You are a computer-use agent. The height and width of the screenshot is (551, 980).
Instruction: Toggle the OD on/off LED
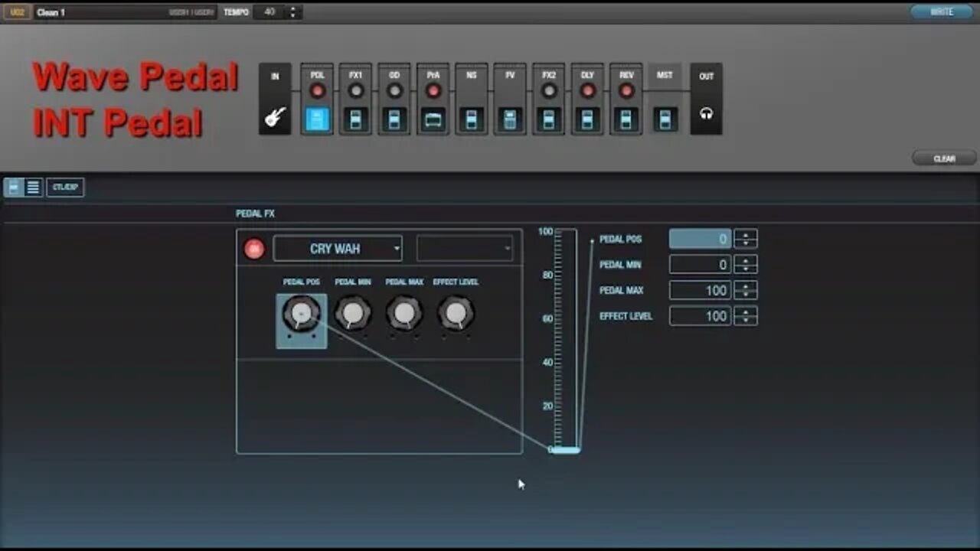click(394, 91)
